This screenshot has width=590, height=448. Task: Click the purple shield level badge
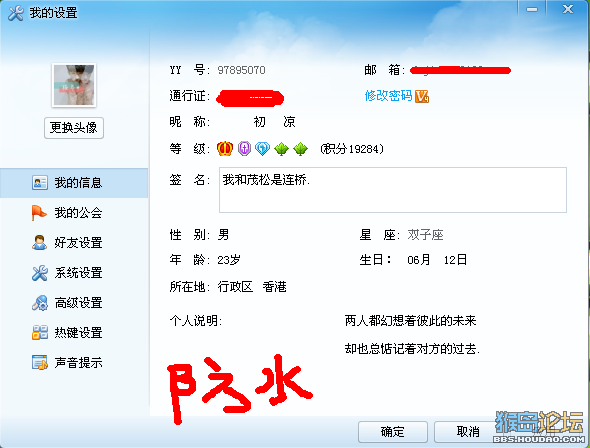click(x=244, y=149)
